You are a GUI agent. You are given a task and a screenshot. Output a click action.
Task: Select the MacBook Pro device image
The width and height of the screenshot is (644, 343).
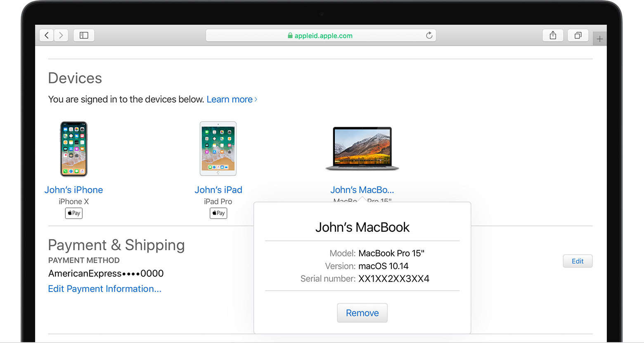pyautogui.click(x=362, y=148)
